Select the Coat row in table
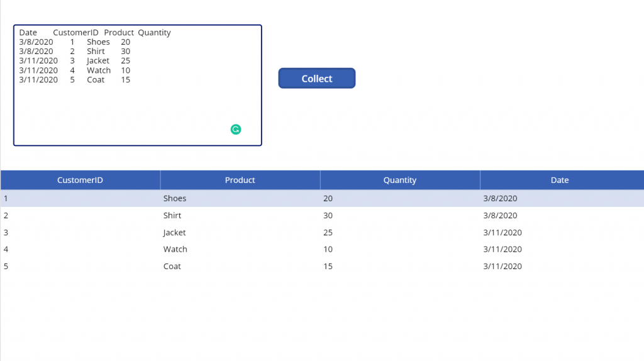Screen dimensions: 644x361 pos(322,266)
